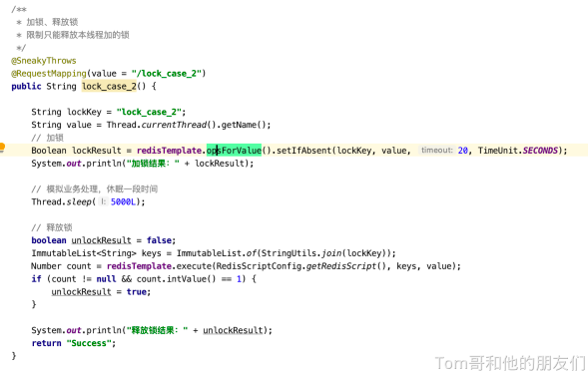Click StringUtils.join call

pyautogui.click(x=301, y=253)
